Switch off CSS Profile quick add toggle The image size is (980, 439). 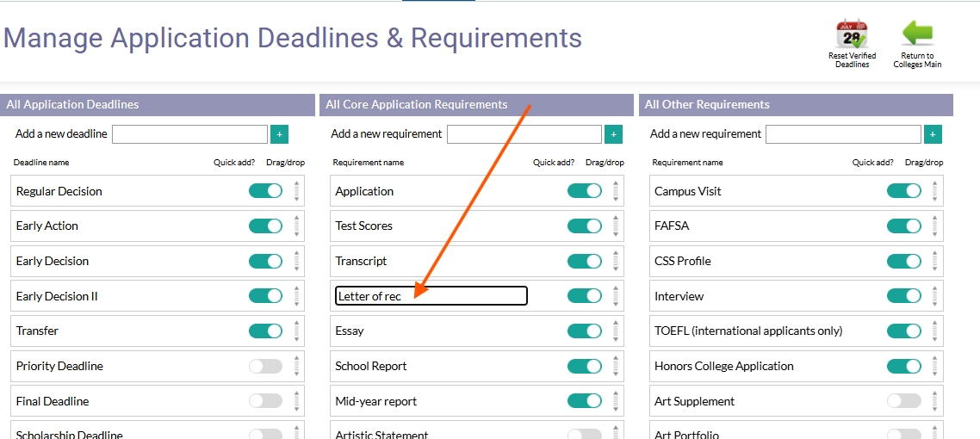903,261
